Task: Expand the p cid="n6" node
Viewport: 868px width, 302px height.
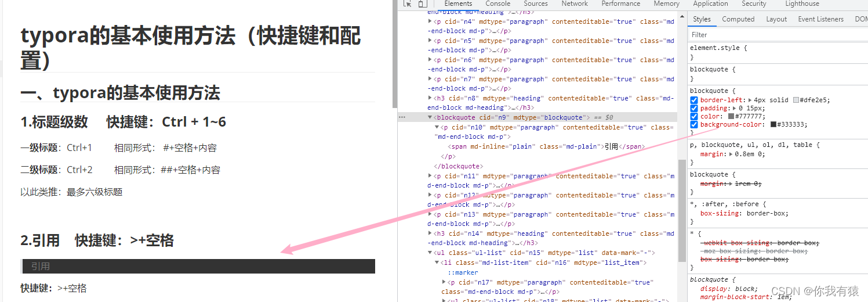Action: [x=430, y=60]
